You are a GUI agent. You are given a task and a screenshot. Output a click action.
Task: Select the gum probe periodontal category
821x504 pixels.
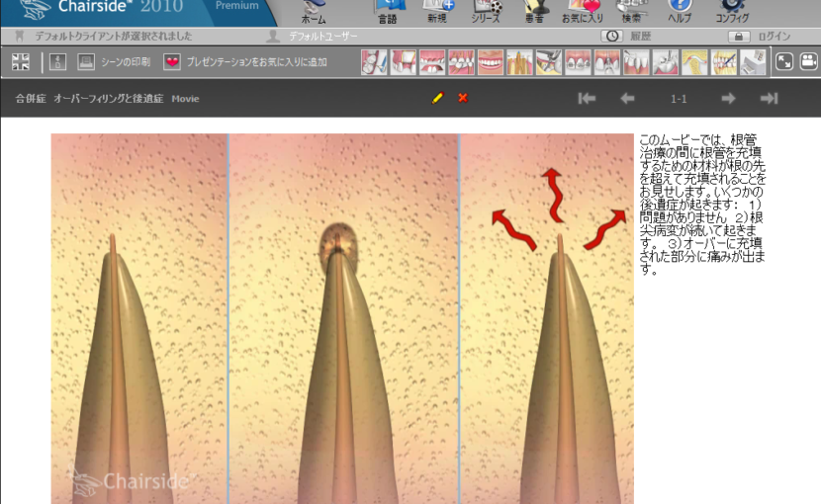pos(636,62)
